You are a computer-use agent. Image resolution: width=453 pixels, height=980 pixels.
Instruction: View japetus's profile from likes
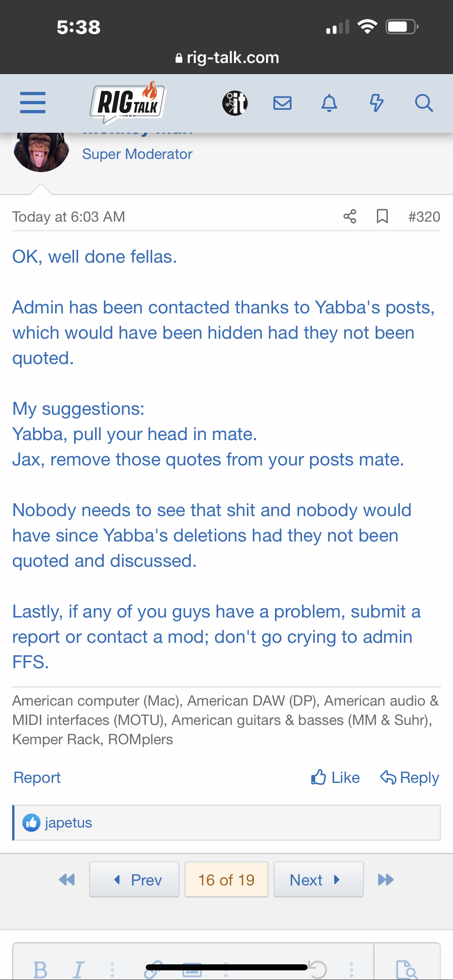point(68,823)
